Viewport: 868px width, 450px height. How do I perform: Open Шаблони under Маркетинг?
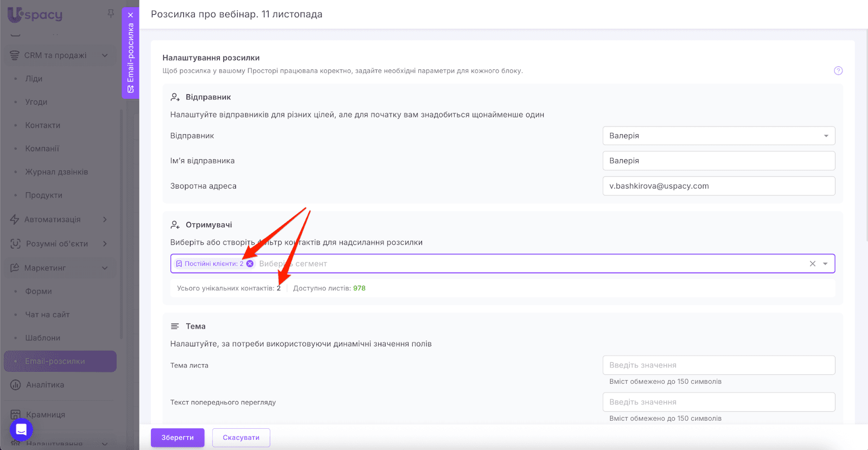tap(43, 338)
